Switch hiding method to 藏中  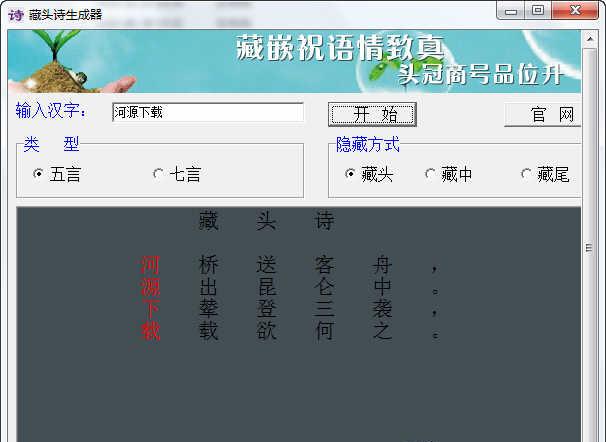(431, 174)
